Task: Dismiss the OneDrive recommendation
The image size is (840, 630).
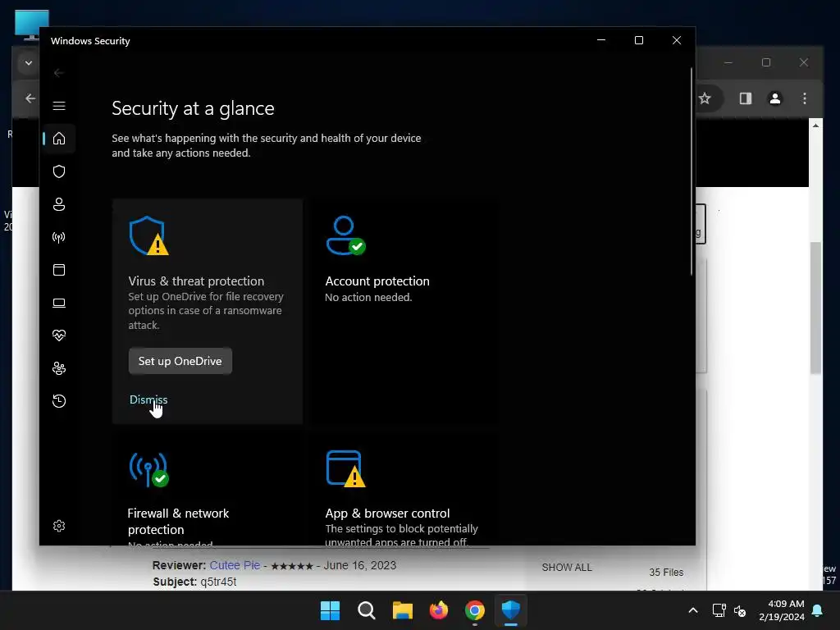Action: (148, 399)
